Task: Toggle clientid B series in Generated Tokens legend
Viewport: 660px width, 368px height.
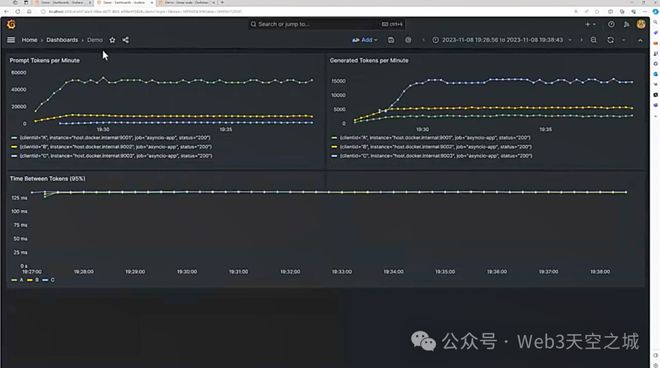Action: click(435, 147)
